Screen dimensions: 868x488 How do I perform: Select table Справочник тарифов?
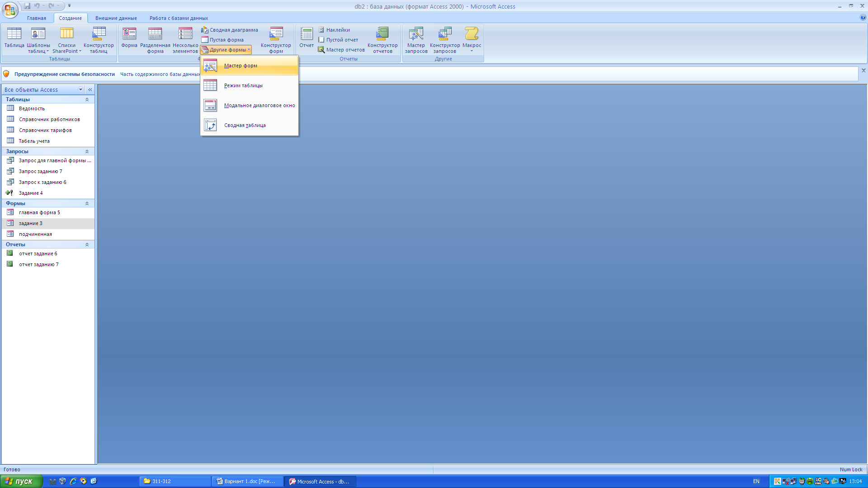tap(48, 130)
